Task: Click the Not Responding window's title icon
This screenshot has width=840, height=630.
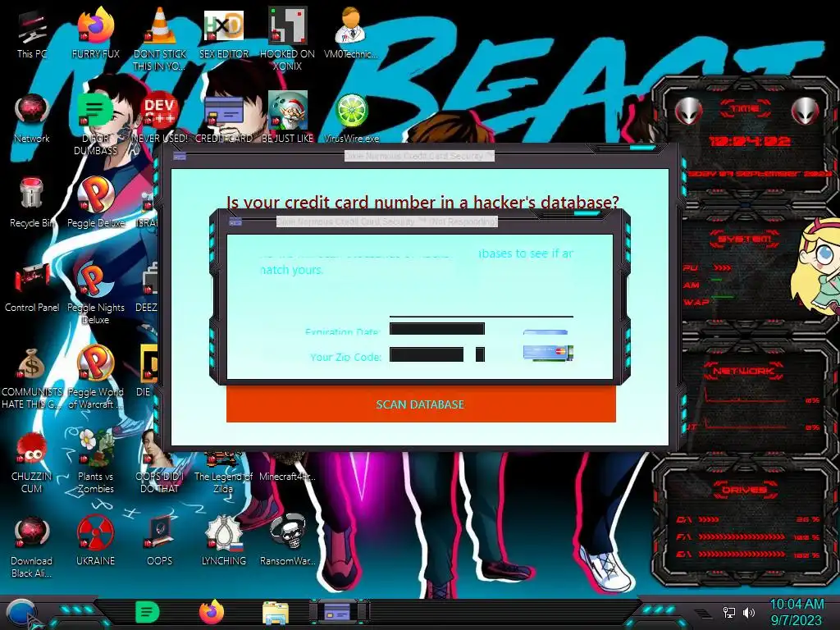Action: click(235, 221)
